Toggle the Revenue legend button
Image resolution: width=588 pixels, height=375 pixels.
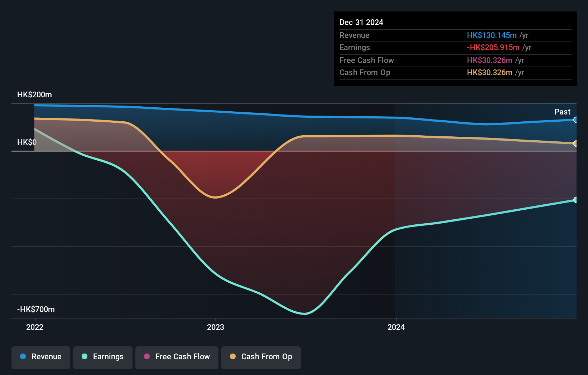(x=41, y=357)
